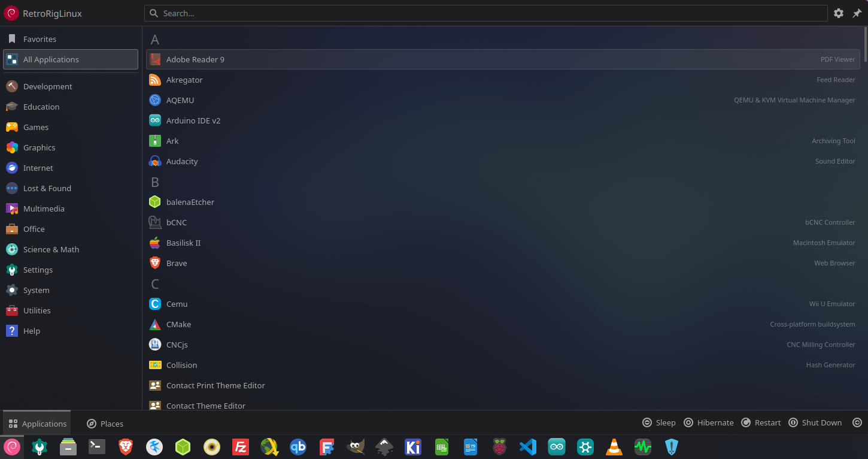Open Visual Studio Code from taskbar

click(x=527, y=447)
